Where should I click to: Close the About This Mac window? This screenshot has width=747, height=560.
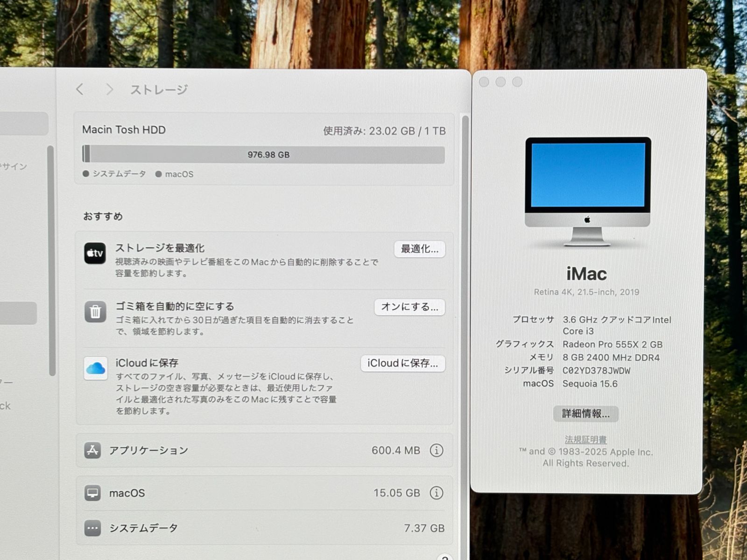tap(484, 82)
